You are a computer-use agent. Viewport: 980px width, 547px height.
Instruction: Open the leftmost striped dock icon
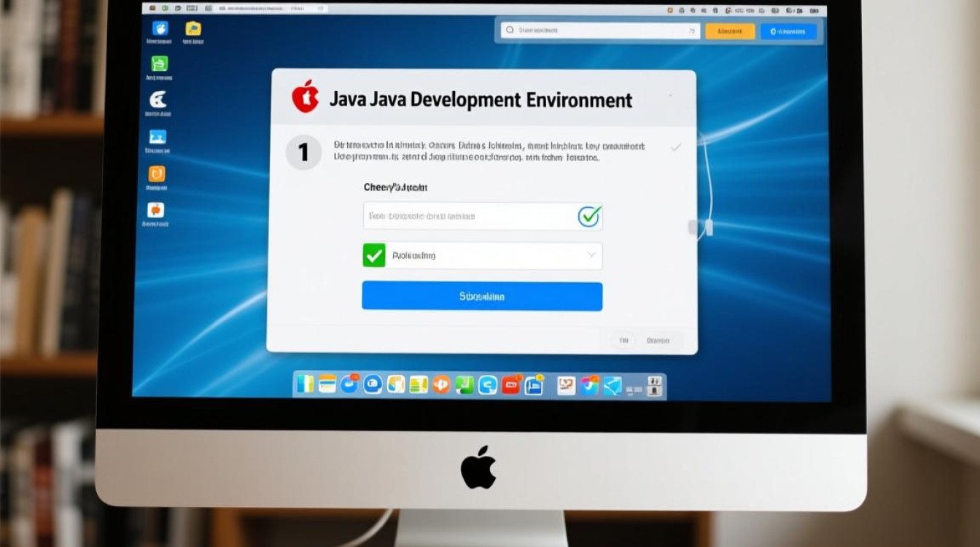point(306,384)
